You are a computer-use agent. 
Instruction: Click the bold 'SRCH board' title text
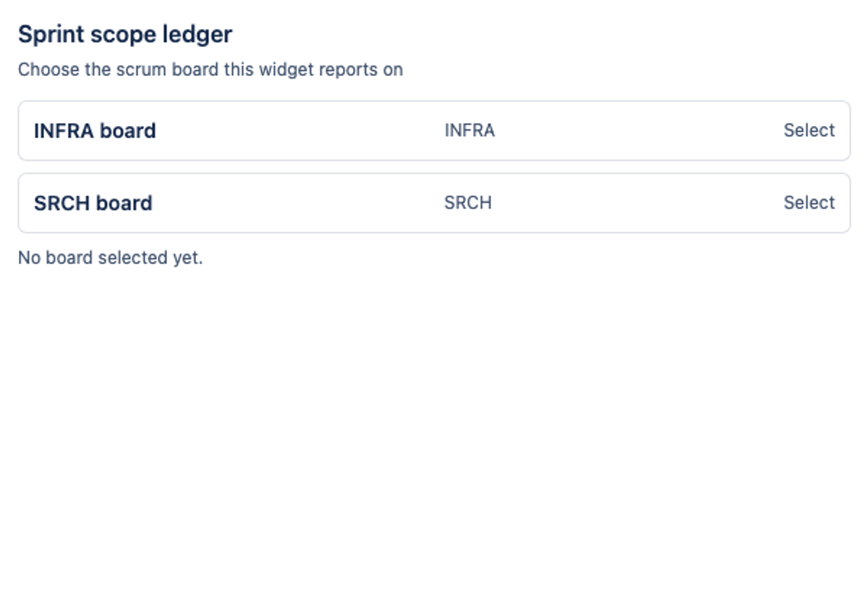point(93,203)
